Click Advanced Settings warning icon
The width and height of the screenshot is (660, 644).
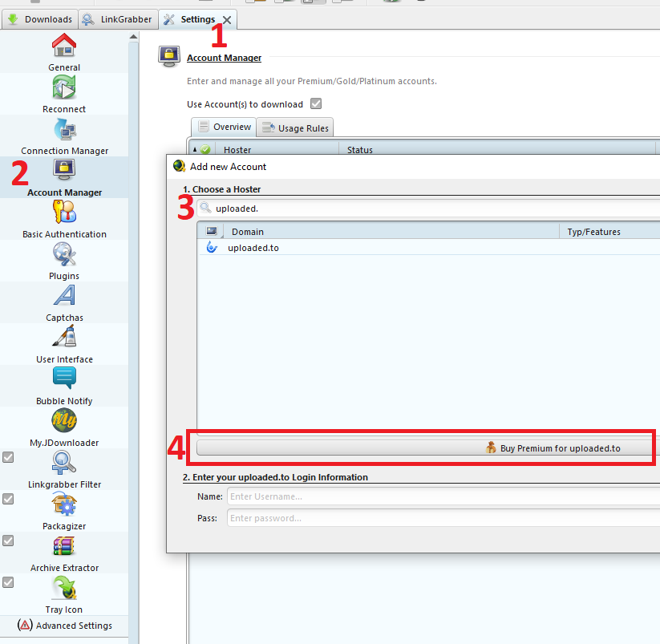[25, 625]
